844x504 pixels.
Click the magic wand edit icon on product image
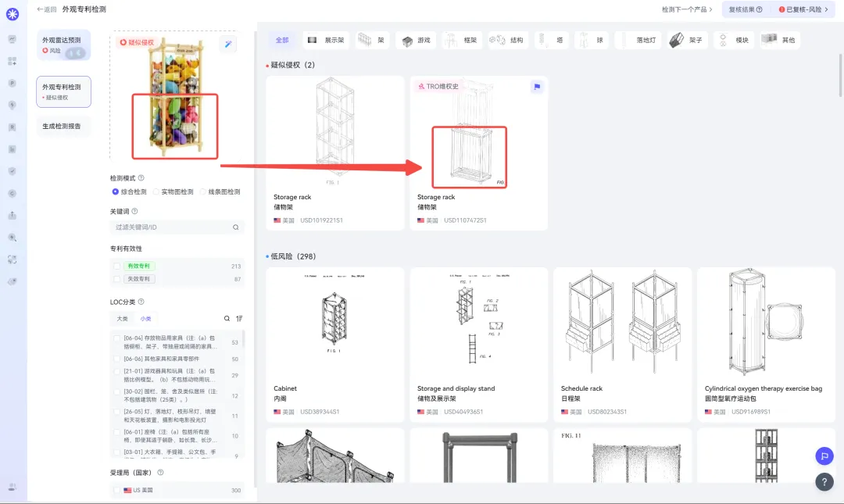[x=228, y=45]
